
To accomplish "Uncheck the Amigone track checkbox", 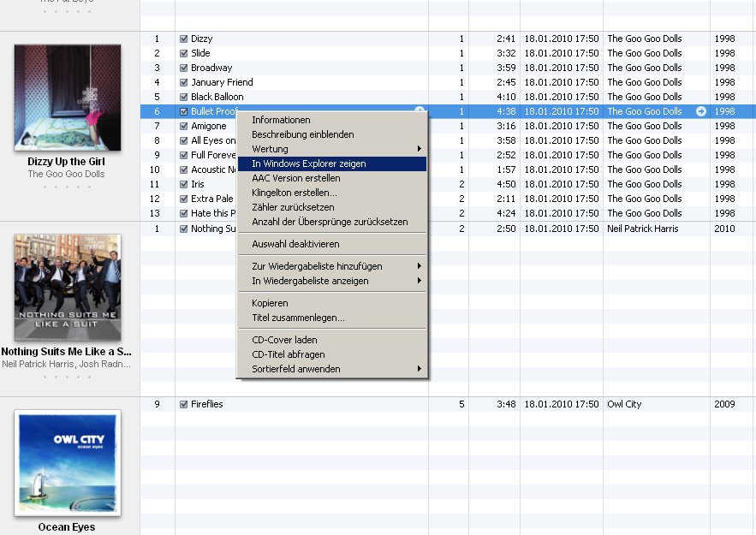I will (x=184, y=127).
